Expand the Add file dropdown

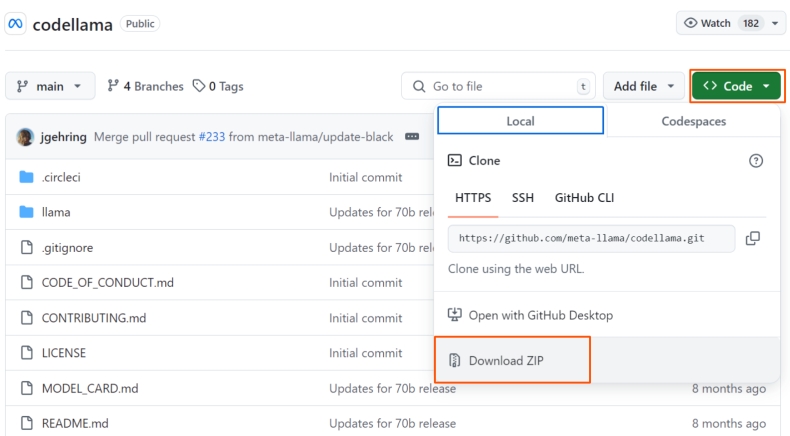click(x=644, y=86)
